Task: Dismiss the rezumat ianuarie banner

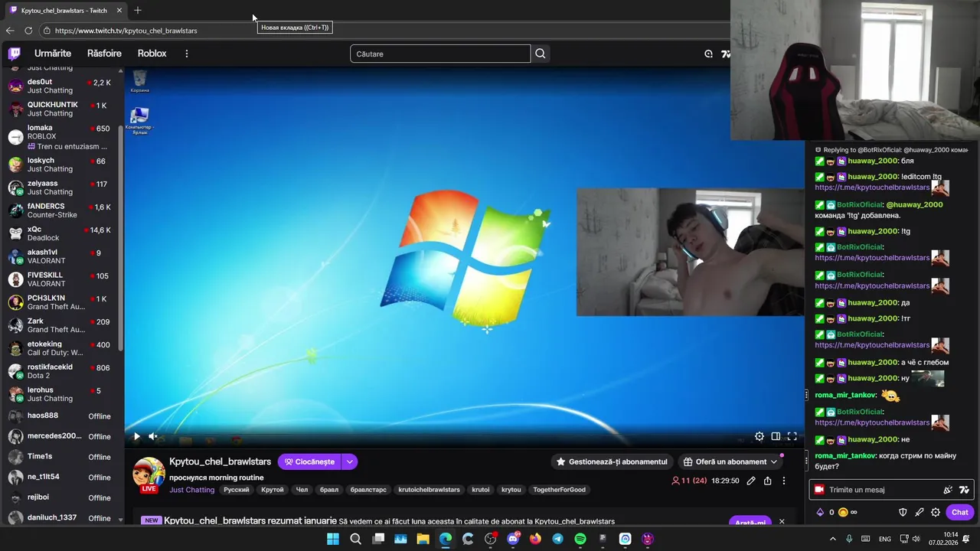Action: pyautogui.click(x=782, y=521)
